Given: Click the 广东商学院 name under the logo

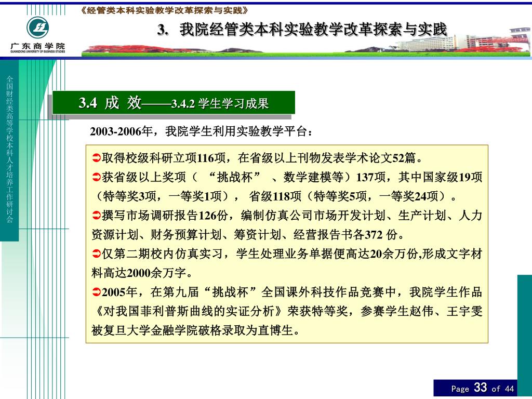Looking at the screenshot, I should point(37,46).
